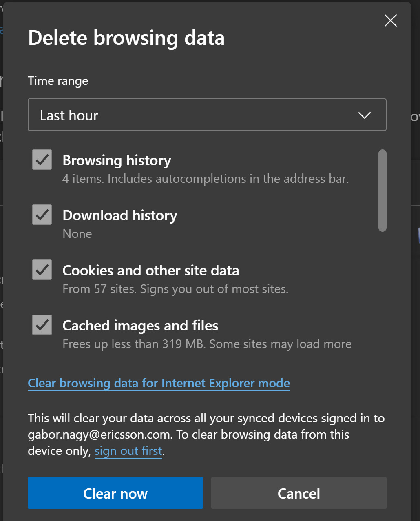The height and width of the screenshot is (521, 420).
Task: Follow the sign out first link
Action: 128,451
